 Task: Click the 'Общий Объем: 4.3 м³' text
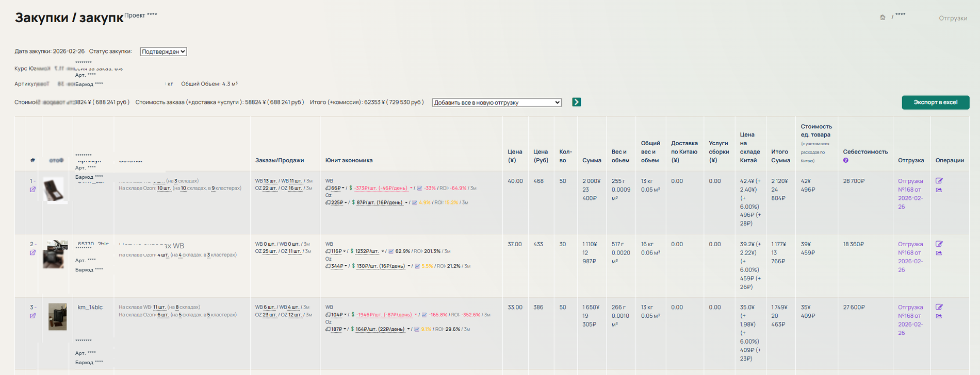(209, 84)
